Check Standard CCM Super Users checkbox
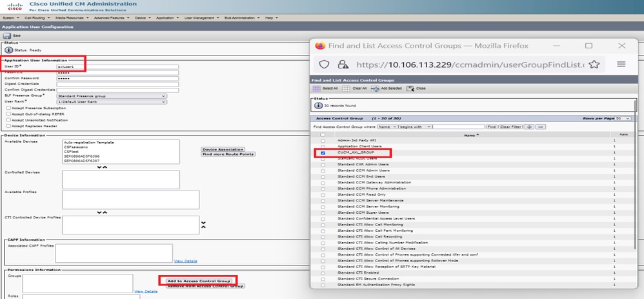The image size is (644, 299). (323, 212)
